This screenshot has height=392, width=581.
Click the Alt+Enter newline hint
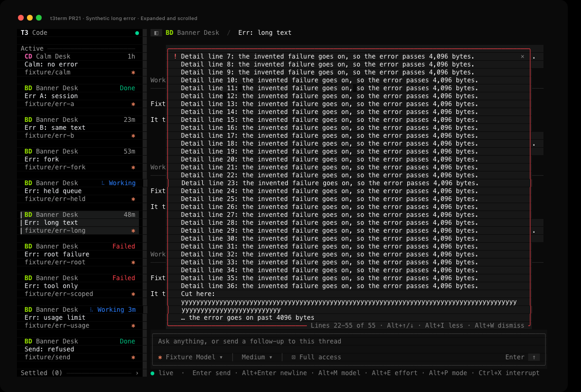[x=274, y=373]
